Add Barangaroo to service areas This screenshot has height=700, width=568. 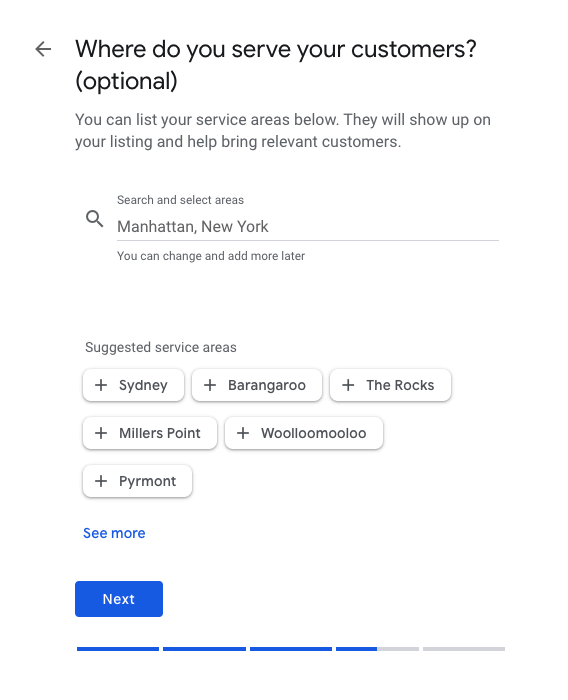tap(257, 385)
